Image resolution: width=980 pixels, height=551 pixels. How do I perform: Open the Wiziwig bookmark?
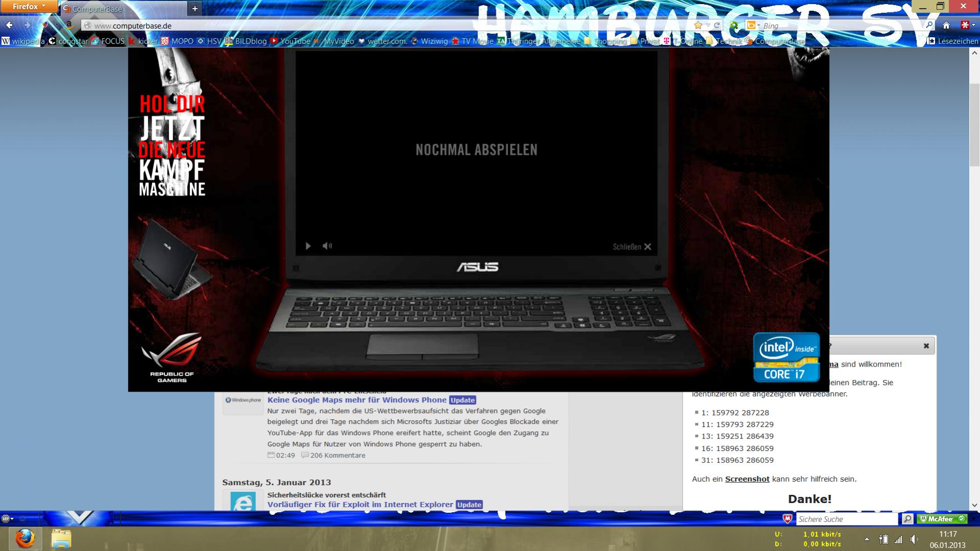tap(429, 41)
